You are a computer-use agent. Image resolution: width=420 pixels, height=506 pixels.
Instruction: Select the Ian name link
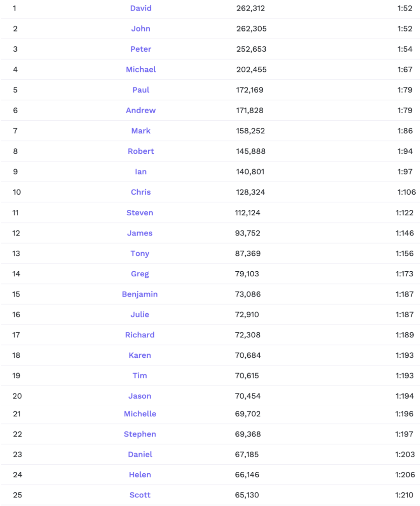[141, 172]
